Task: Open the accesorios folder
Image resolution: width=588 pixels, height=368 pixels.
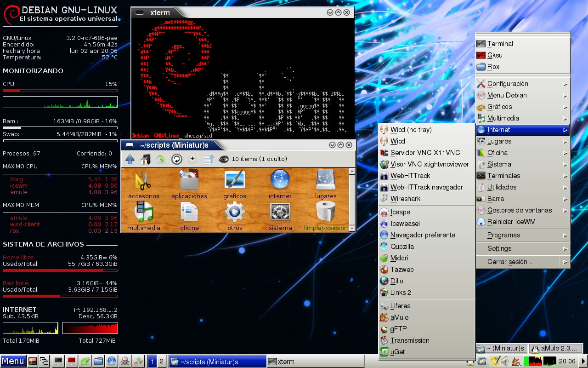Action: click(144, 184)
